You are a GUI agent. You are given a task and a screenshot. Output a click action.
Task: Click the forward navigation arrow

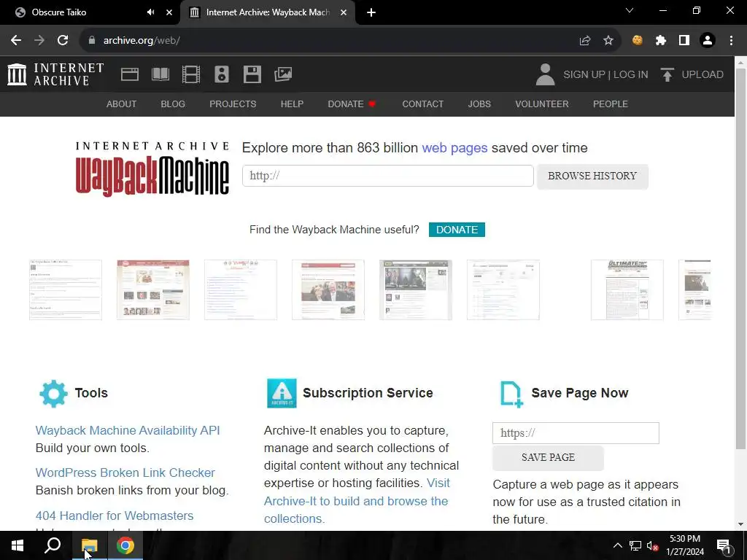(39, 41)
